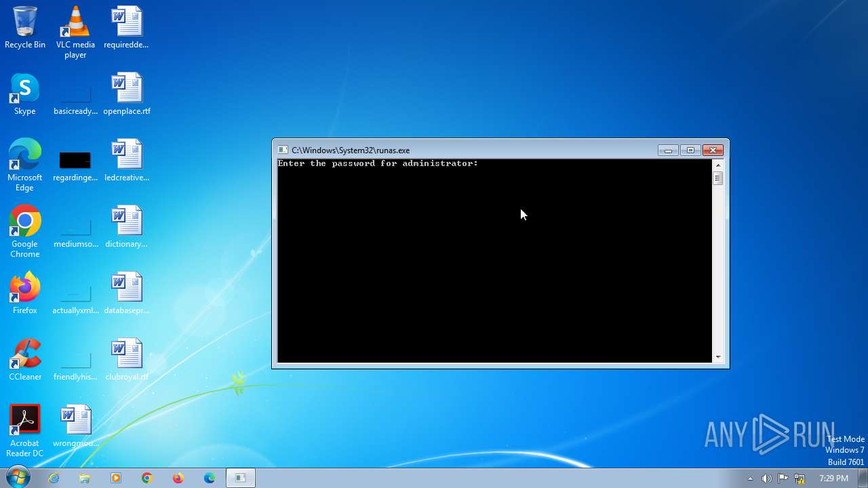This screenshot has width=868, height=488.
Task: Open File Explorer from taskbar
Action: click(85, 478)
